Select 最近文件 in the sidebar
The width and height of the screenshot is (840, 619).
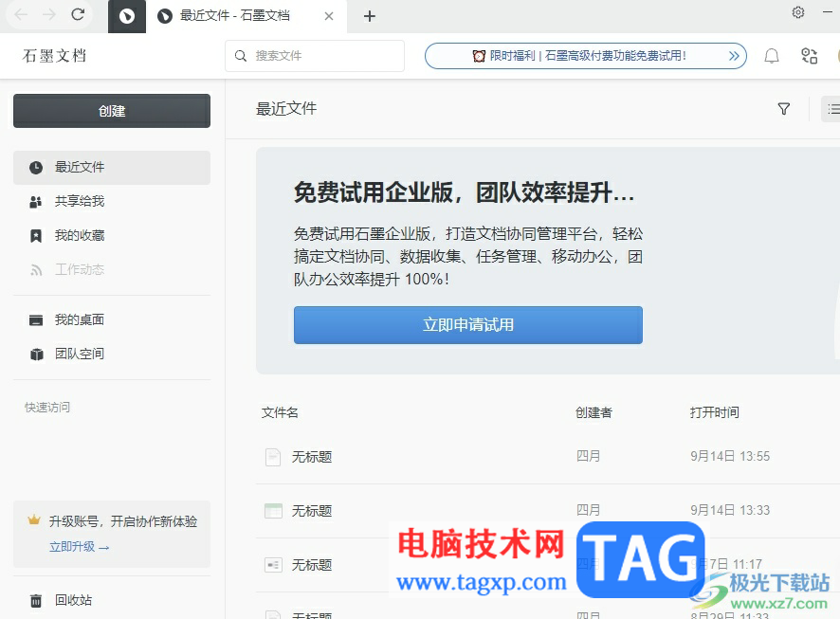pyautogui.click(x=112, y=168)
